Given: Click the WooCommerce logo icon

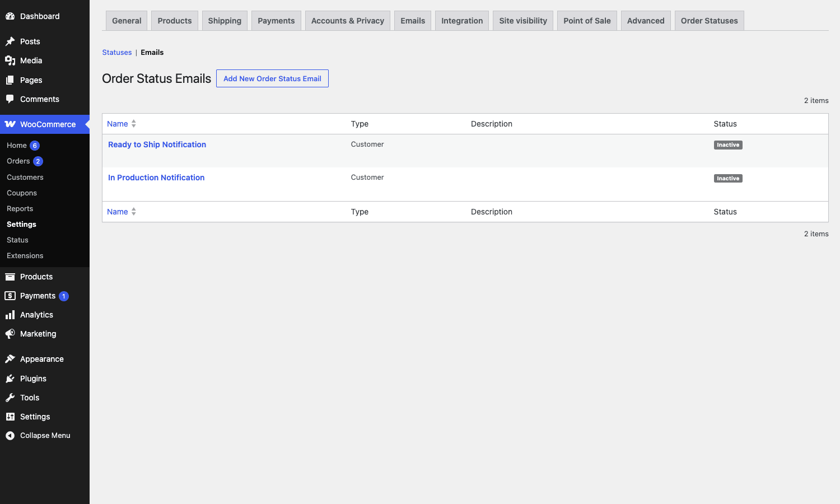Looking at the screenshot, I should [10, 124].
